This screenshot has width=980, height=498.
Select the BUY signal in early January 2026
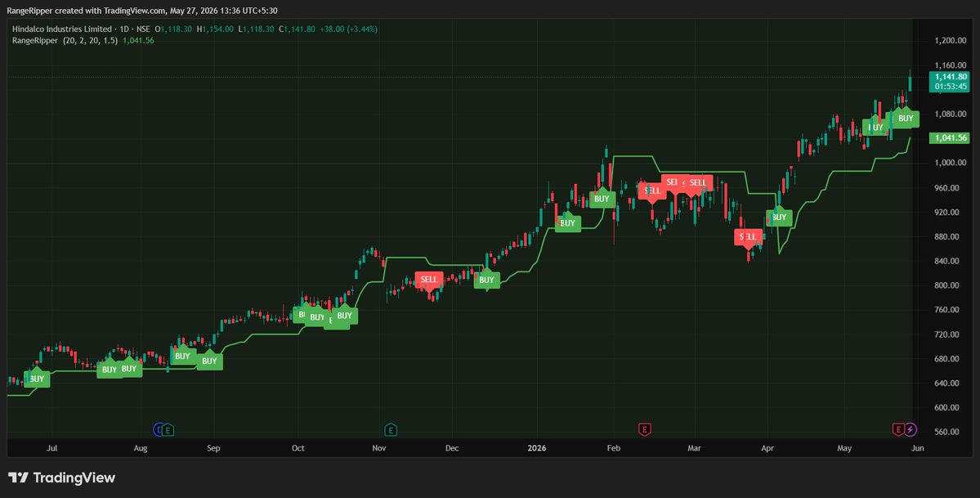(567, 223)
